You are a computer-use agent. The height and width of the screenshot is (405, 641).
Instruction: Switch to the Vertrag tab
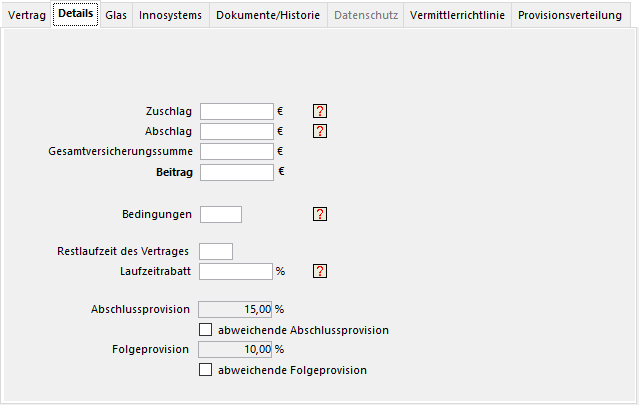[26, 15]
